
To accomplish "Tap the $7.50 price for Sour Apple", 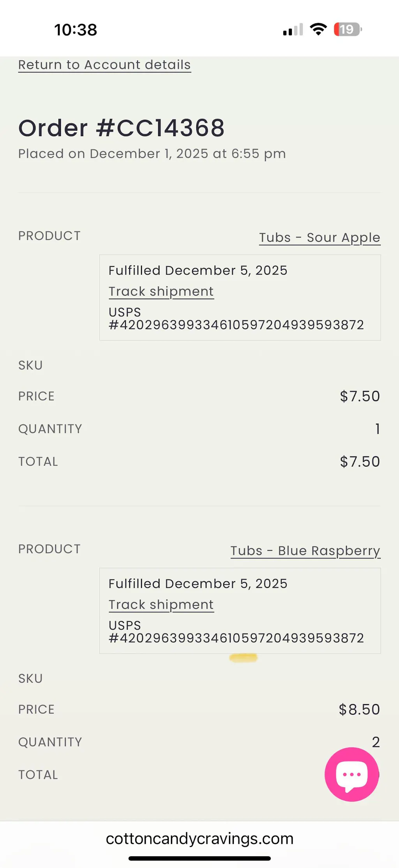I will pos(360,396).
